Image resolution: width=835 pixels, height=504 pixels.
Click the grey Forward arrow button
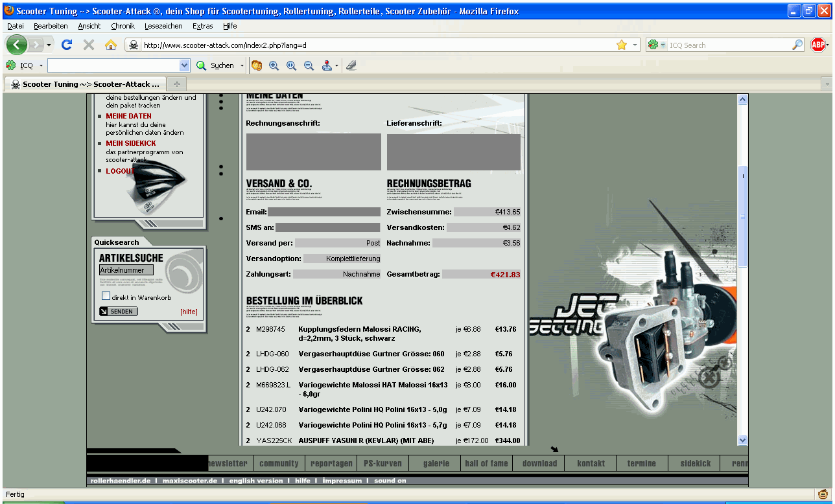point(36,45)
